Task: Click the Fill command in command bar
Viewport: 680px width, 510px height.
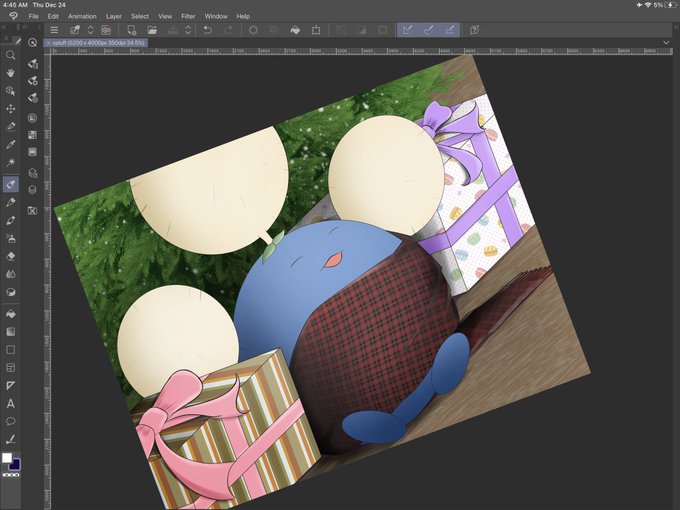Action: pyautogui.click(x=295, y=30)
